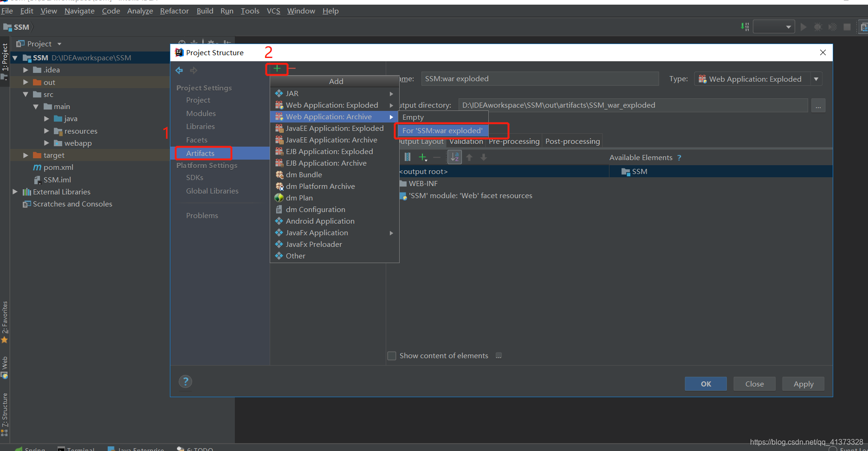Click the OK button
868x451 pixels.
click(706, 384)
